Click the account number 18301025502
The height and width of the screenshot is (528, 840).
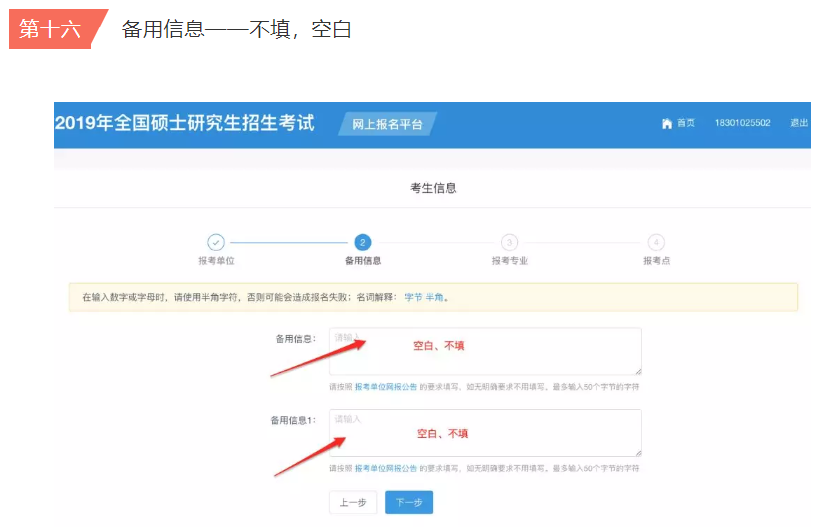(742, 123)
